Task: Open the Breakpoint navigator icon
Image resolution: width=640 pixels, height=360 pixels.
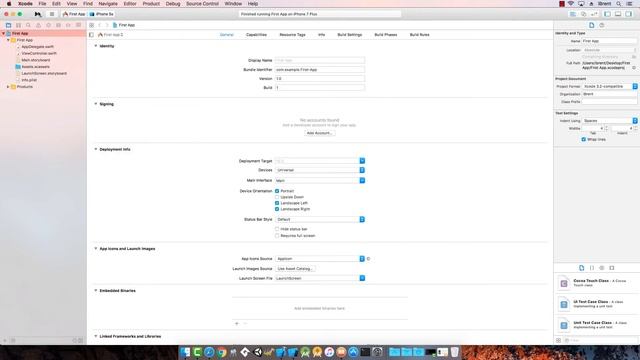Action: [68, 25]
